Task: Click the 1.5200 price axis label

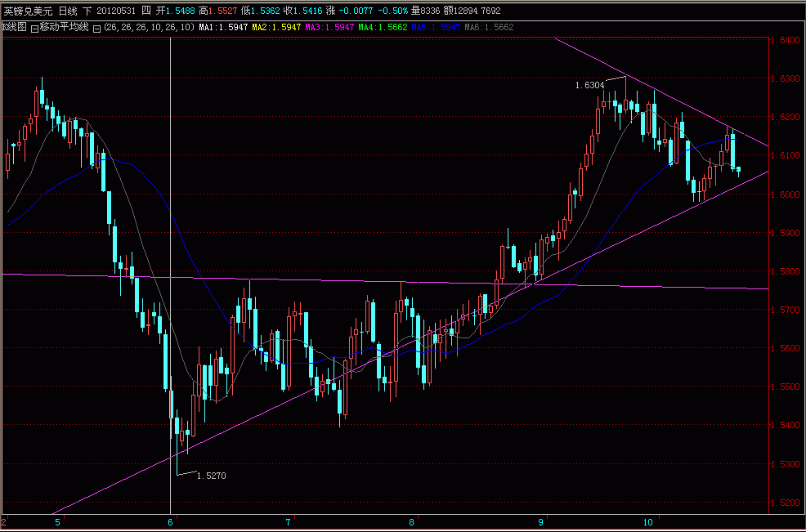Action: (x=786, y=503)
